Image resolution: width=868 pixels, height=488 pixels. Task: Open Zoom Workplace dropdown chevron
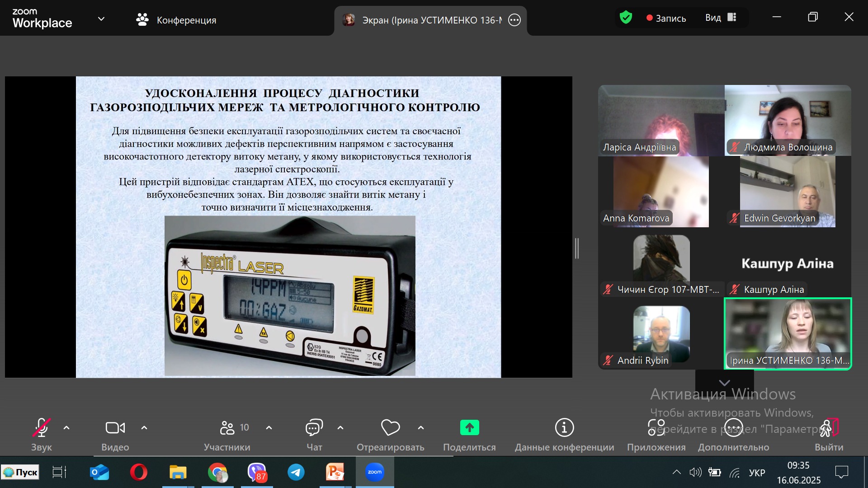101,19
